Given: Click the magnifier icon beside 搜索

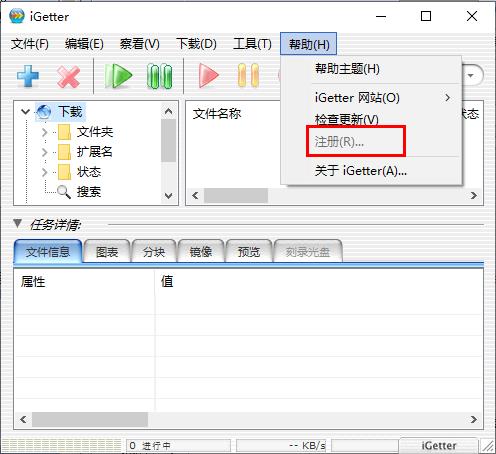Looking at the screenshot, I should (x=64, y=192).
